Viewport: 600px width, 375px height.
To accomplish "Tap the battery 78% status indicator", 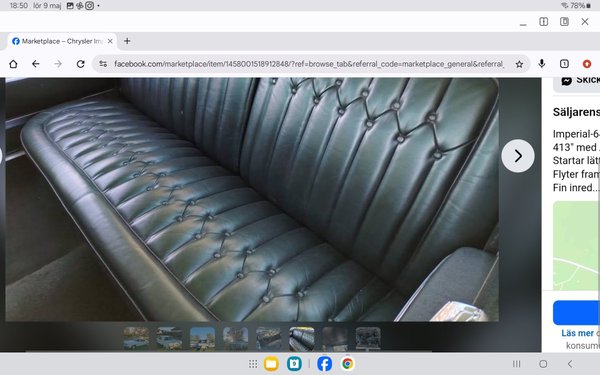I will [x=580, y=5].
